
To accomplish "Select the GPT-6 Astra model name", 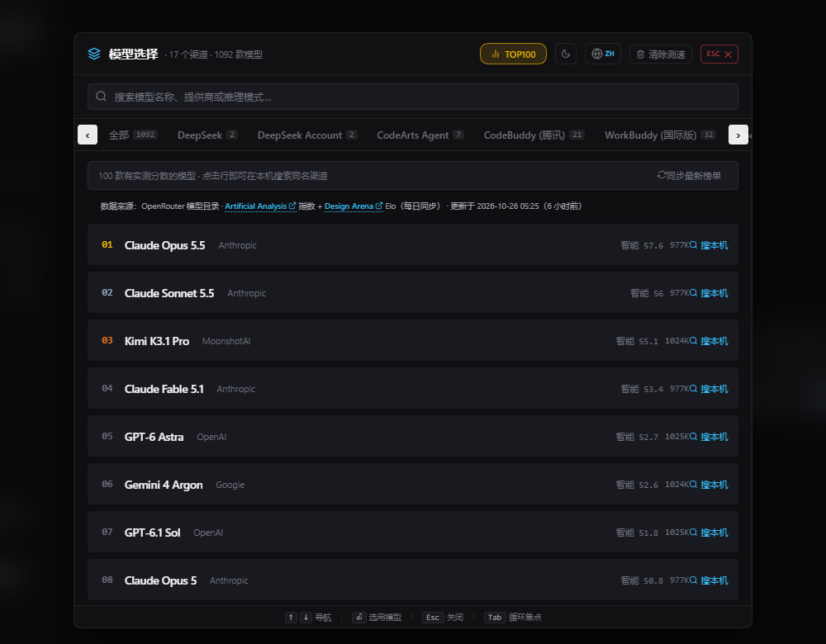I will (x=154, y=437).
